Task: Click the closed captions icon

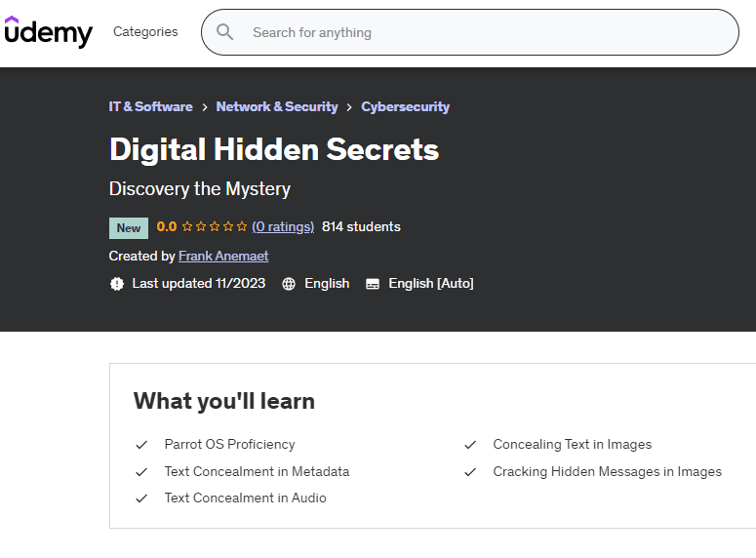Action: 373,284
